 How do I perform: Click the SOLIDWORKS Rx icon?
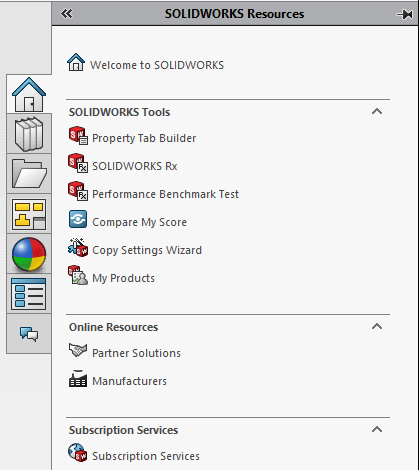click(x=78, y=163)
